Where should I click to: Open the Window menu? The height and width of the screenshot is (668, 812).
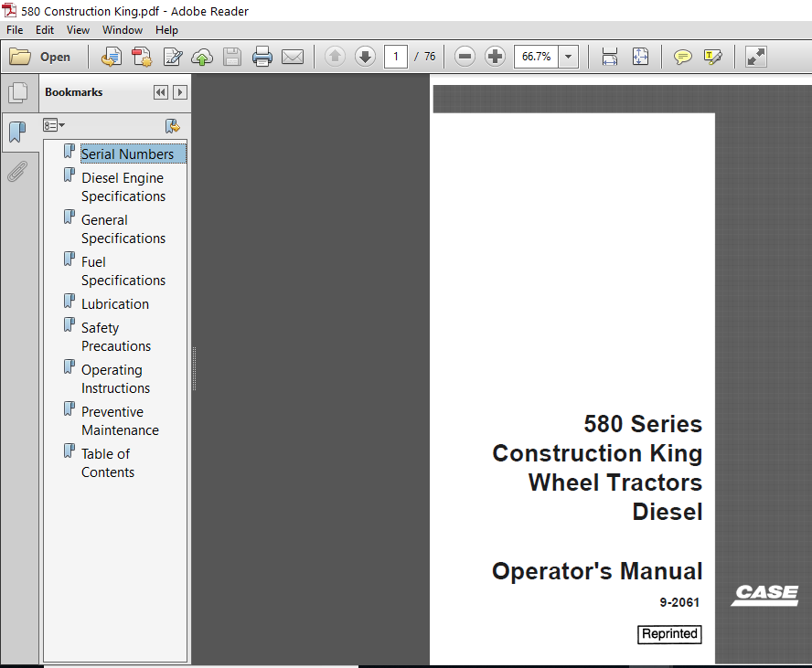123,30
